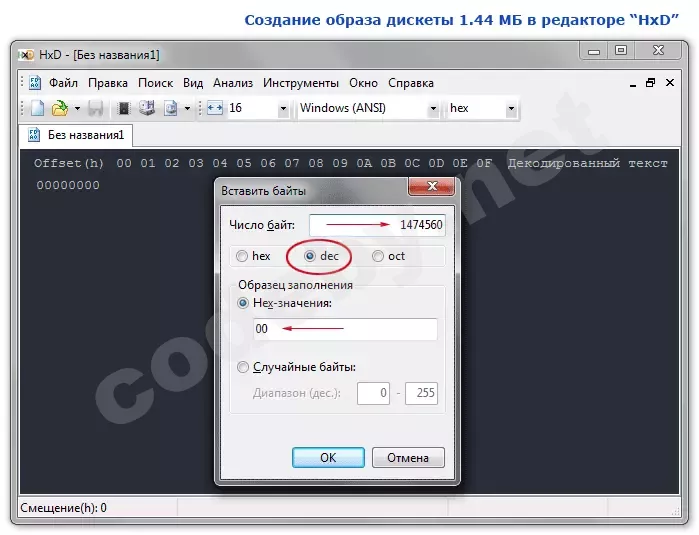Click the HxD document icon in menu bar
This screenshot has height=535, width=699.
click(x=35, y=83)
